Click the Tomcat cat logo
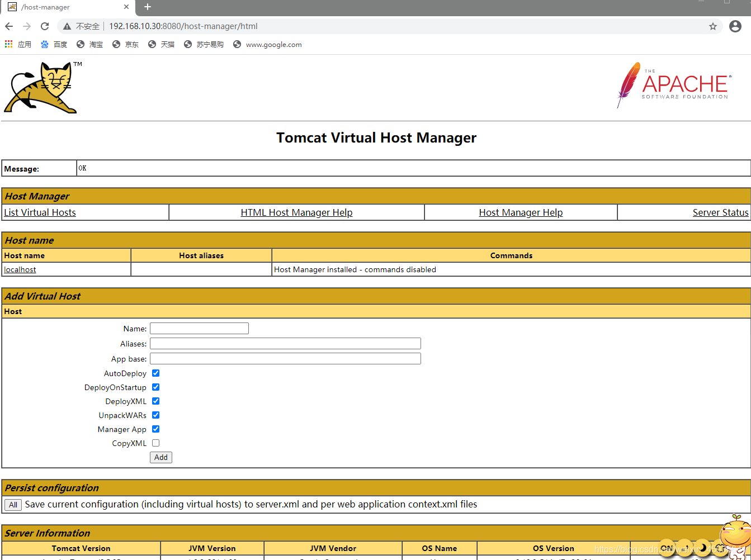 [42, 87]
